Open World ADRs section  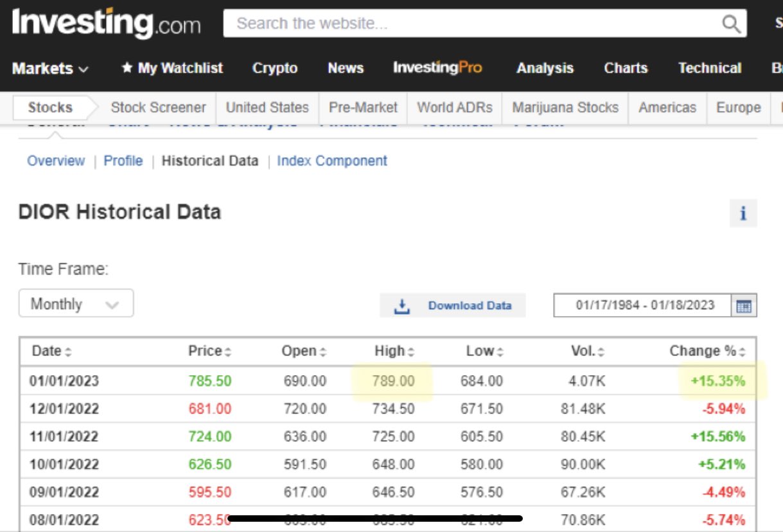pyautogui.click(x=455, y=107)
